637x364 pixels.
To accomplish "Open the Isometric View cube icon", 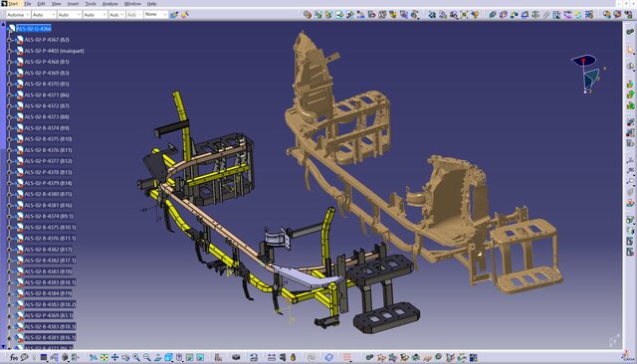I will (168, 357).
